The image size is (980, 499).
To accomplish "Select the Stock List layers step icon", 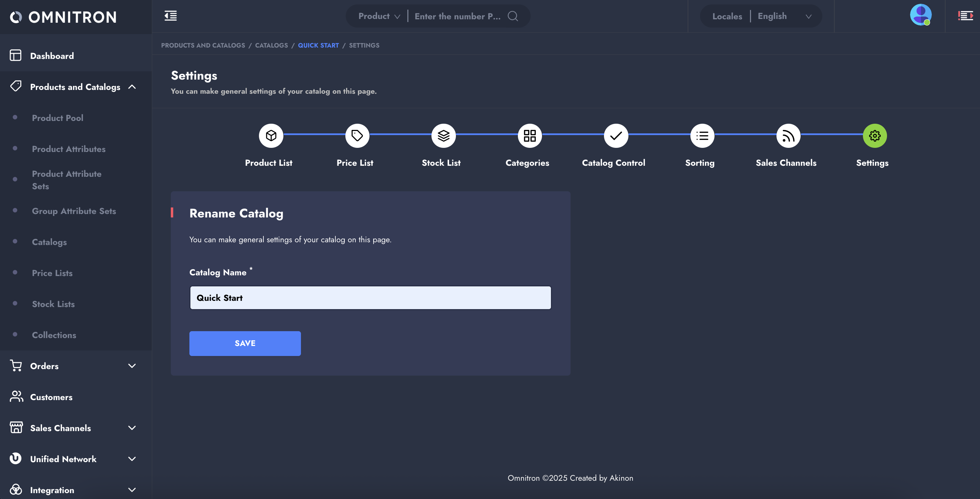I will (443, 135).
